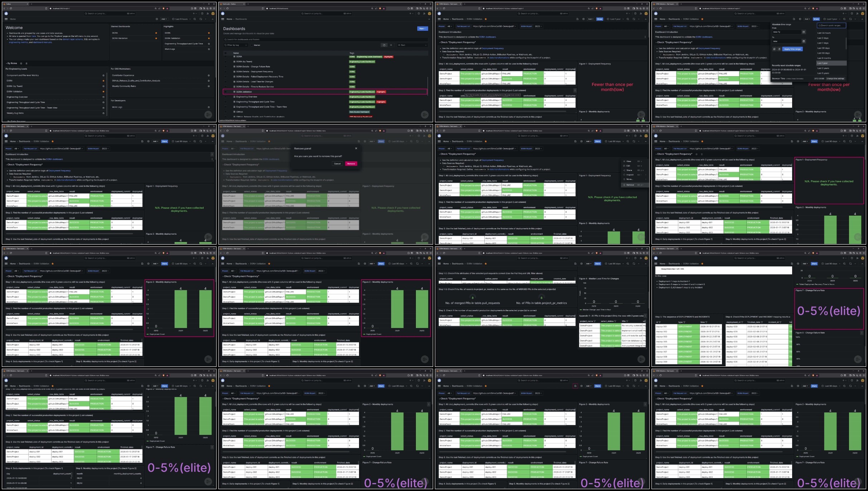The width and height of the screenshot is (868, 491).
Task: Focus the 'Search quick ranges' field
Action: (x=831, y=25)
